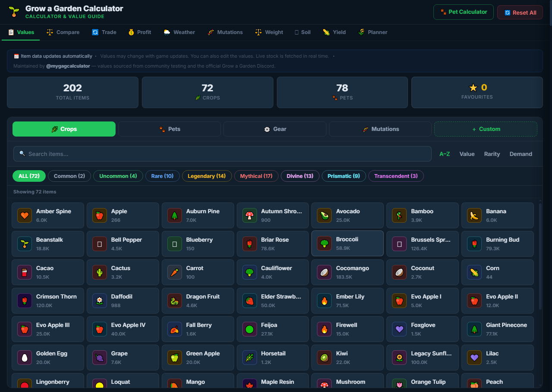
Task: Filter crops by Common rarity
Action: 69,176
